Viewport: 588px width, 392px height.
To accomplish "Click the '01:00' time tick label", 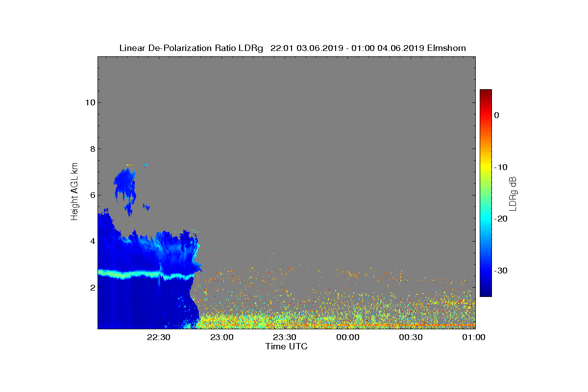I will pyautogui.click(x=474, y=337).
